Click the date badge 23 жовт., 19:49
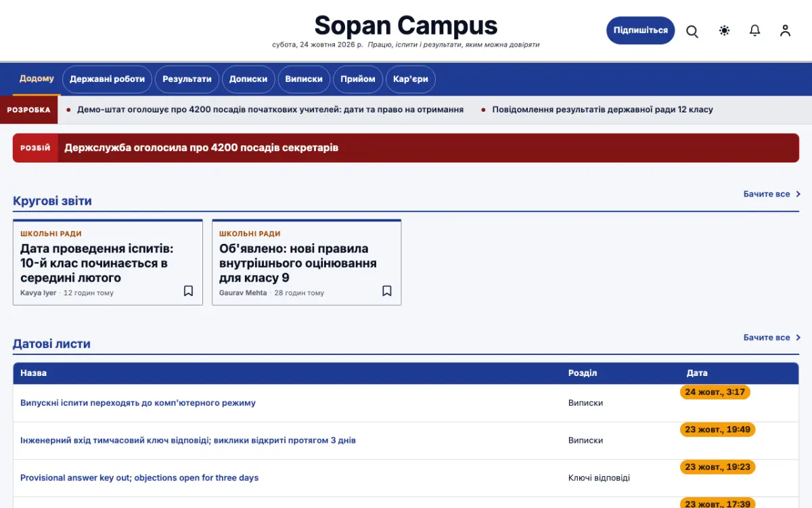Viewport: 812px width, 508px height. pyautogui.click(x=717, y=429)
